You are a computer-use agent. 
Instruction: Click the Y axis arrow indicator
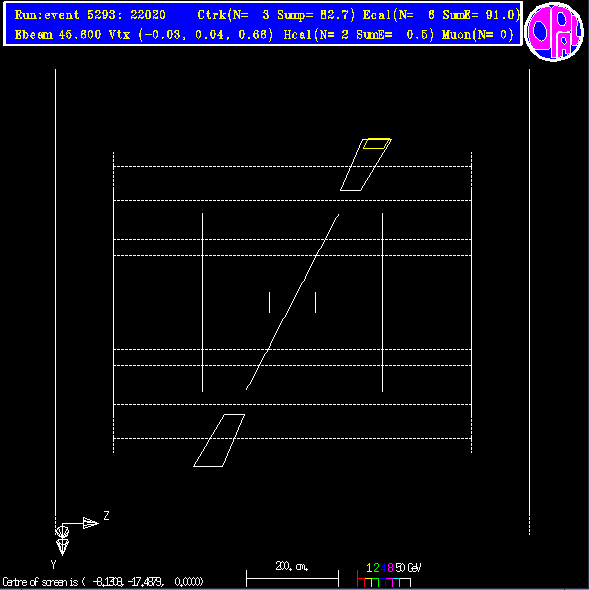pos(62,547)
